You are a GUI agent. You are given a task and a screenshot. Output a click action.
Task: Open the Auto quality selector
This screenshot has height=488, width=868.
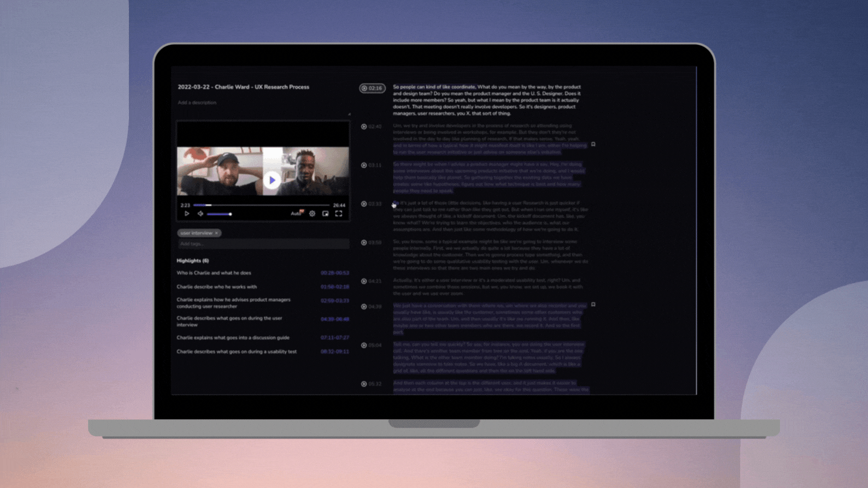297,213
